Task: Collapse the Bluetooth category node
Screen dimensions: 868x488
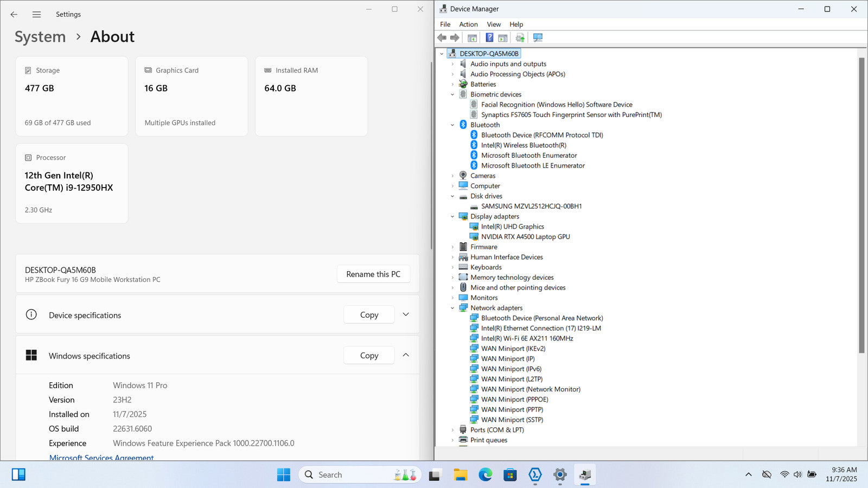Action: tap(452, 125)
